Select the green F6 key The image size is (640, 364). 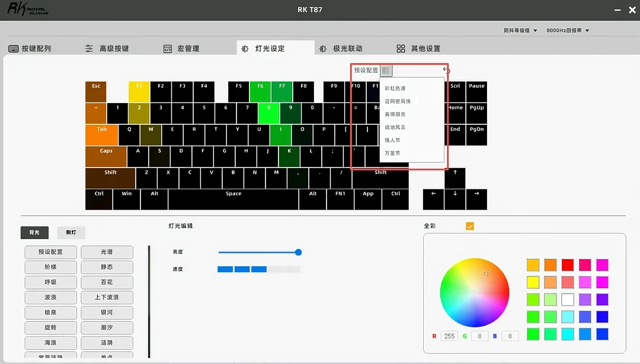coord(260,92)
